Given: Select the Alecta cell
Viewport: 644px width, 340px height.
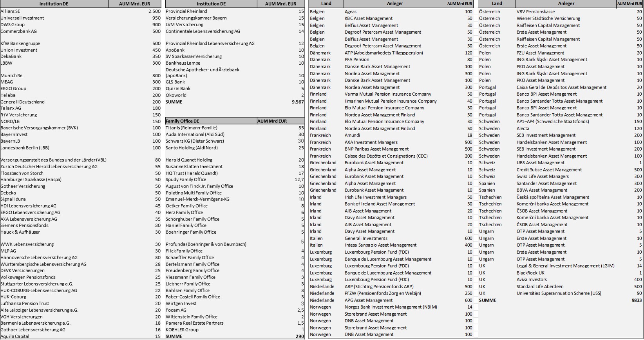Looking at the screenshot, I should pos(523,129).
